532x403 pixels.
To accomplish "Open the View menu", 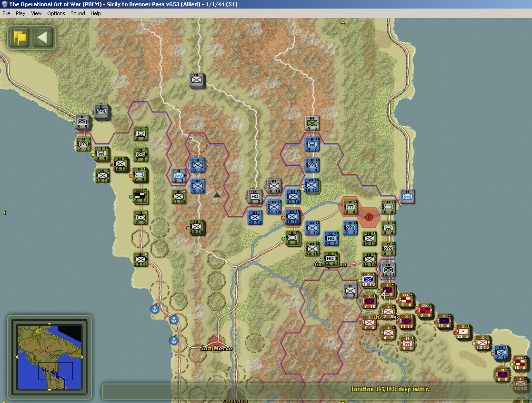I will click(x=36, y=13).
